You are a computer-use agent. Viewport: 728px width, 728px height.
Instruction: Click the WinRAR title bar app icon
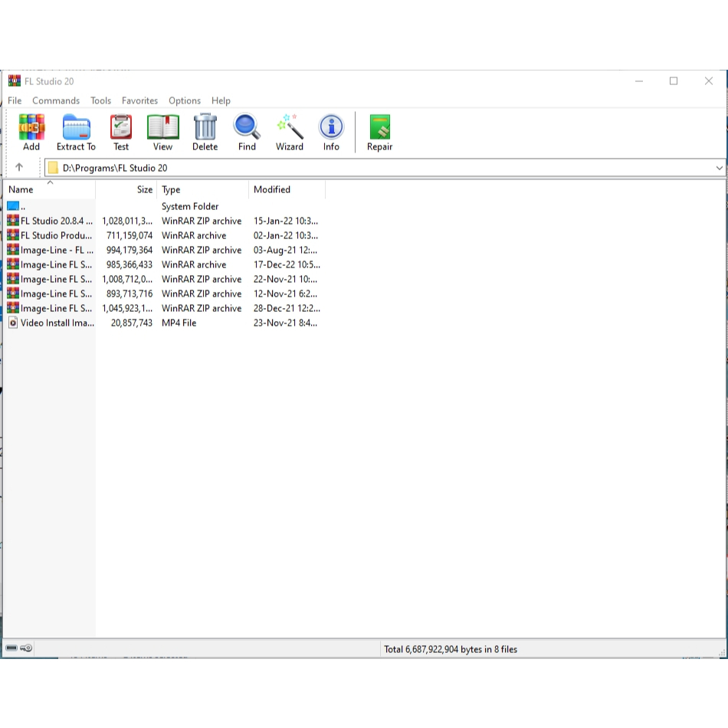click(15, 80)
